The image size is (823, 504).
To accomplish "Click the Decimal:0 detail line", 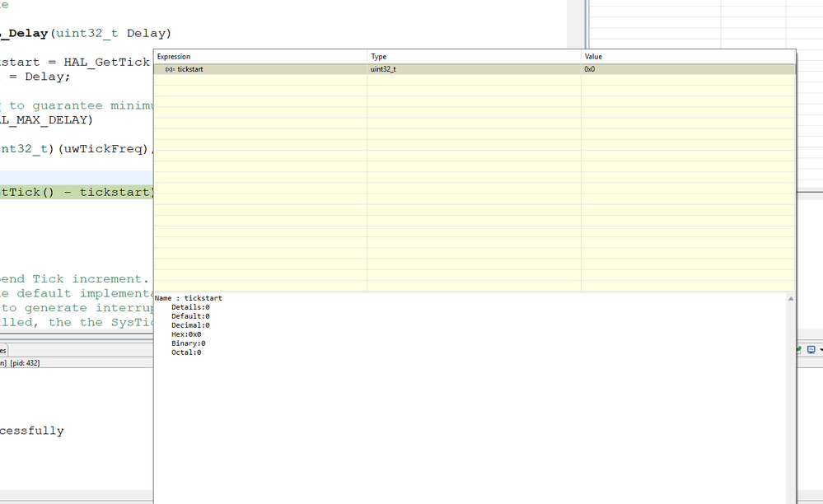I will point(190,325).
